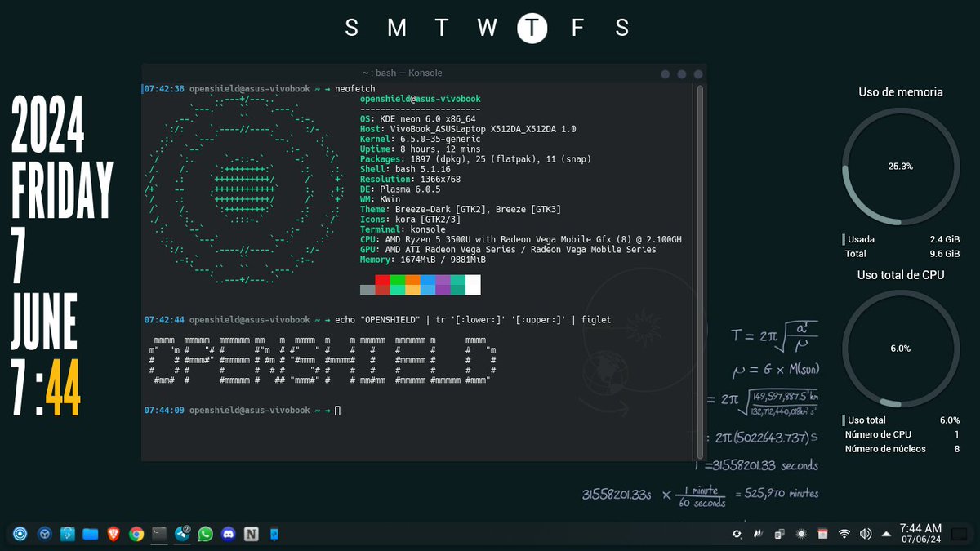The image size is (980, 551).
Task: Launch Discord from the taskbar
Action: click(x=228, y=535)
